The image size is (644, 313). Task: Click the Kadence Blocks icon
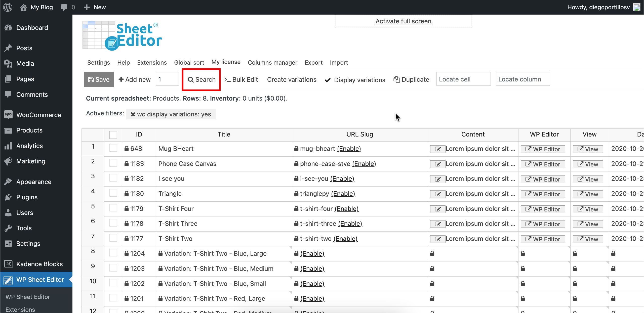8,264
